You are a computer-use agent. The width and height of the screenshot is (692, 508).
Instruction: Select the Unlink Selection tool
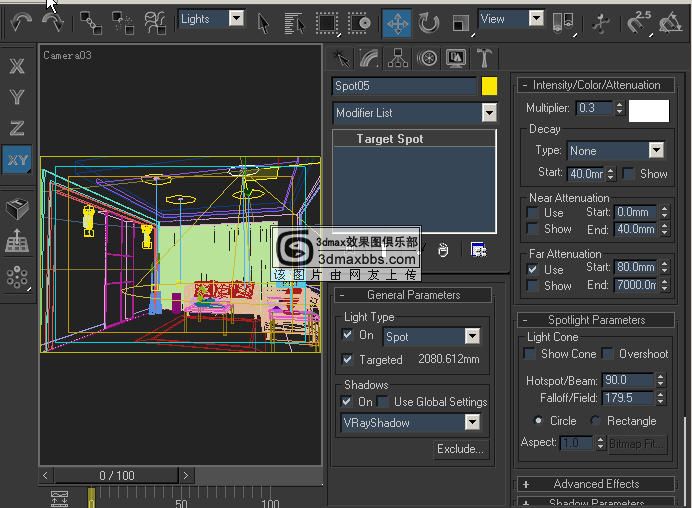(123, 23)
